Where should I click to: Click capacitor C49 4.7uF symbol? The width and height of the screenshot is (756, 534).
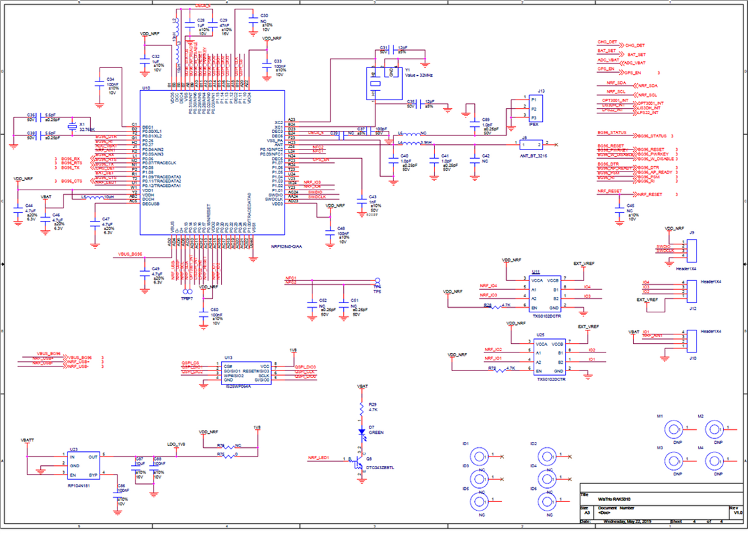(x=144, y=273)
